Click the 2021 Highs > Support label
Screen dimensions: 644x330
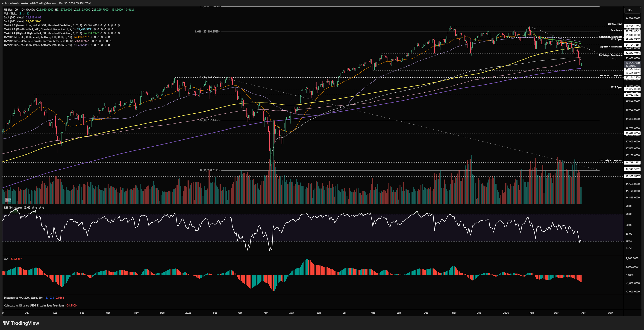tap(610, 160)
